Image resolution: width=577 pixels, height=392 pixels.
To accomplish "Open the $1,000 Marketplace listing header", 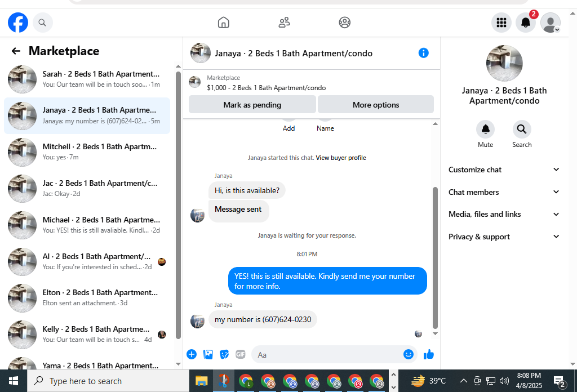I will (266, 87).
